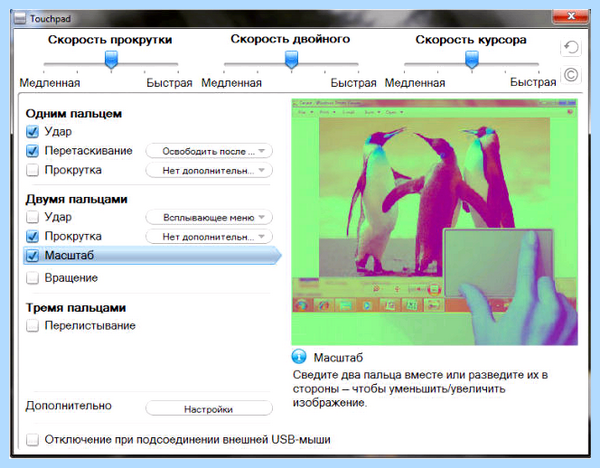Toggle the Удар checkbox under Одним пальцем
Viewport: 600px width, 468px height.
tap(33, 132)
